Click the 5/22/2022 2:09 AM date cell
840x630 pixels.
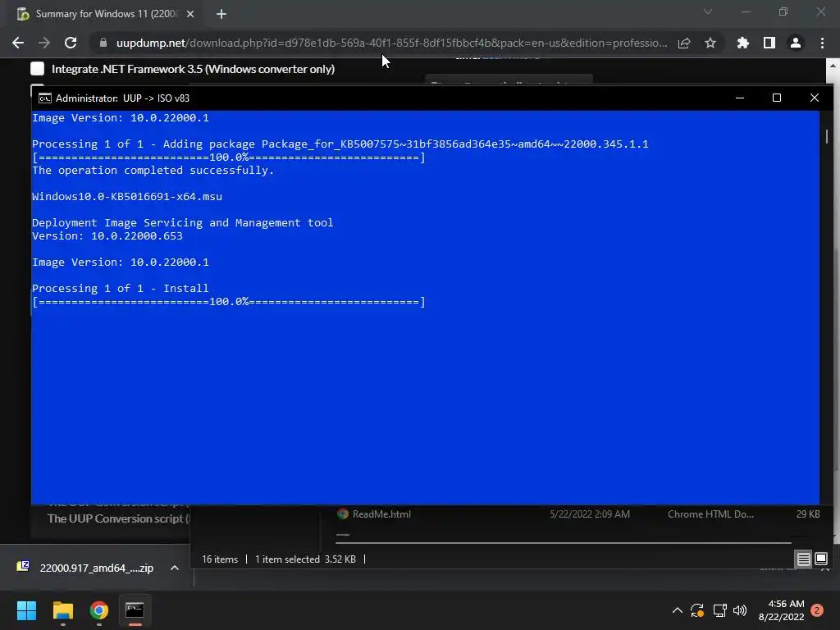(x=589, y=514)
